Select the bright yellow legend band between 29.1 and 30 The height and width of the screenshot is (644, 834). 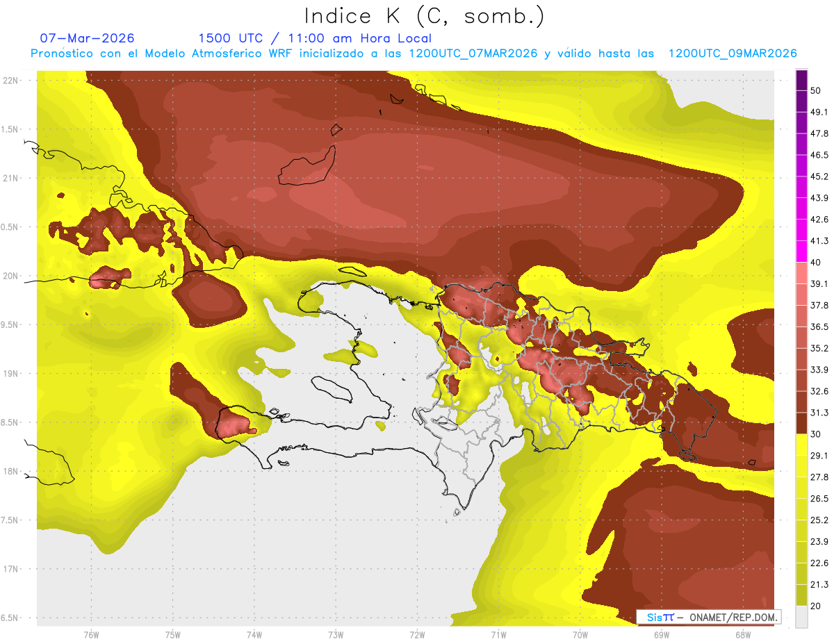pyautogui.click(x=801, y=445)
